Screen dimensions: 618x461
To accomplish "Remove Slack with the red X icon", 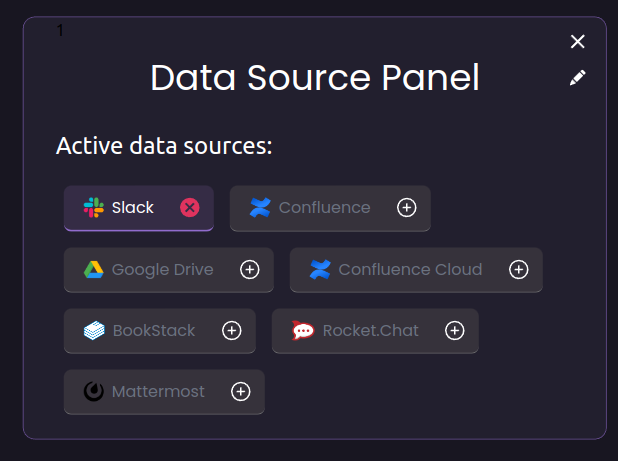I will pyautogui.click(x=190, y=208).
